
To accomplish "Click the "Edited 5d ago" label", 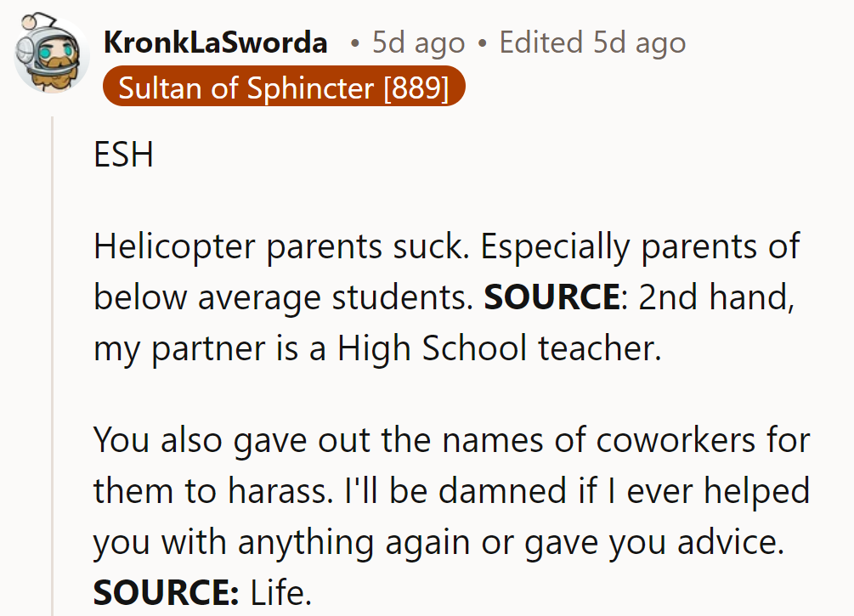I will click(x=592, y=42).
